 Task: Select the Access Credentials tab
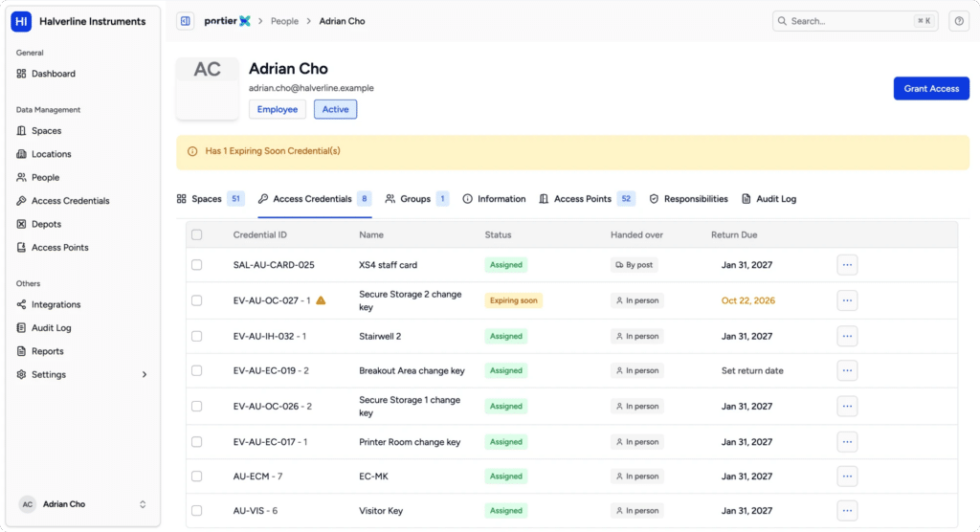(x=315, y=199)
